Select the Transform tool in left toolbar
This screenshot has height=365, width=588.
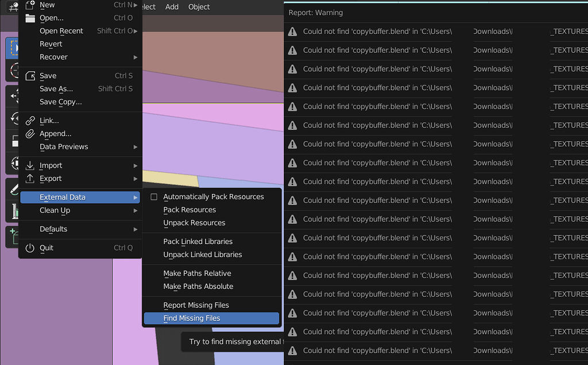pos(13,164)
